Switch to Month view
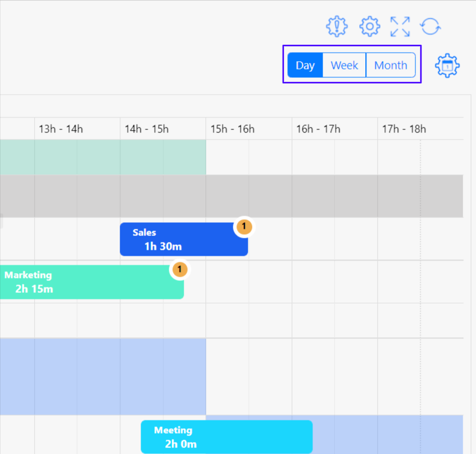The width and height of the screenshot is (476, 454). coord(390,65)
